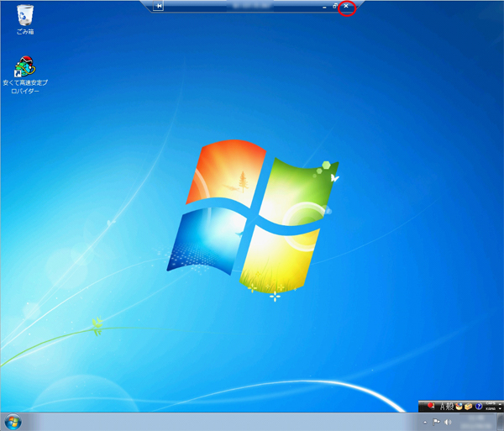The width and height of the screenshot is (504, 431).
Task: Open the ごみ箱 recycle bin icon
Action: (x=25, y=19)
